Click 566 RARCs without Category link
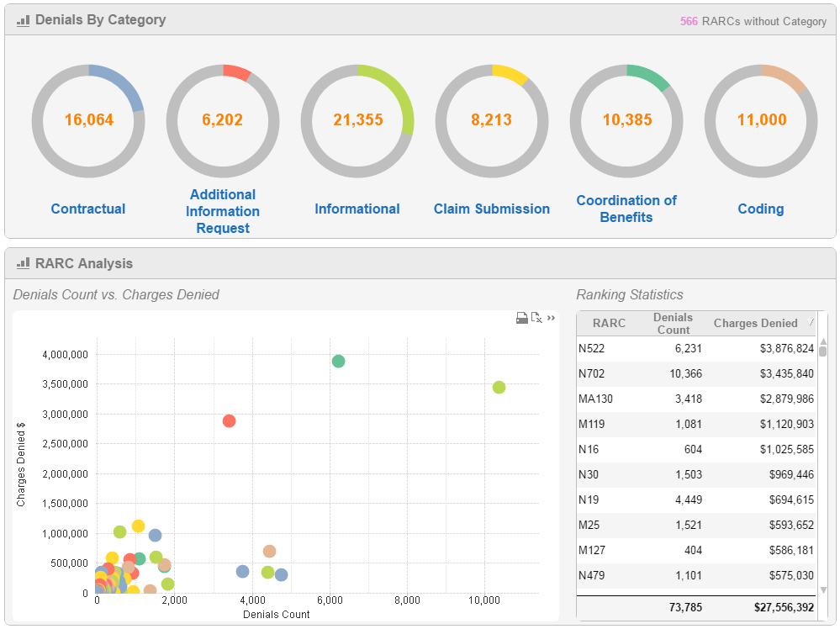This screenshot has height=629, width=840. pyautogui.click(x=753, y=21)
